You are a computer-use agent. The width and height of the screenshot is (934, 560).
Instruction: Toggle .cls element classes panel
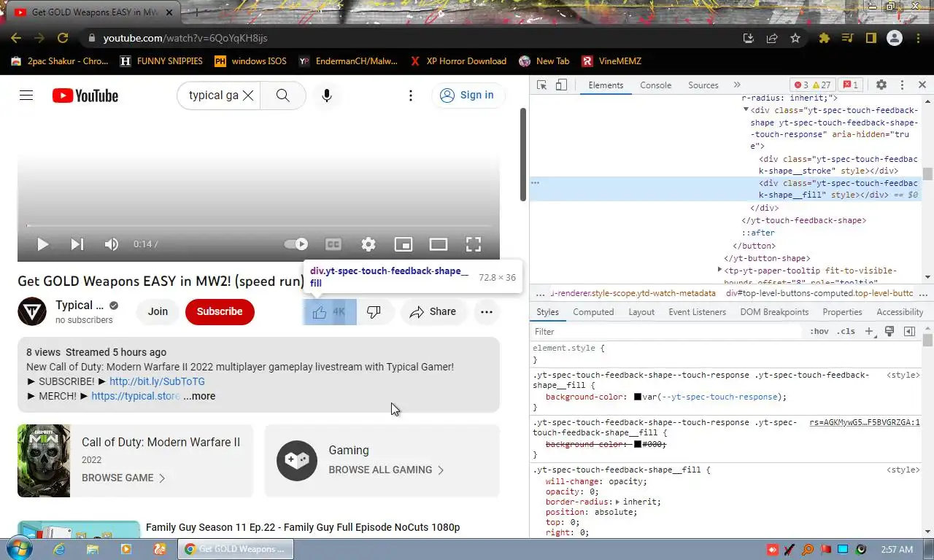[x=846, y=332]
